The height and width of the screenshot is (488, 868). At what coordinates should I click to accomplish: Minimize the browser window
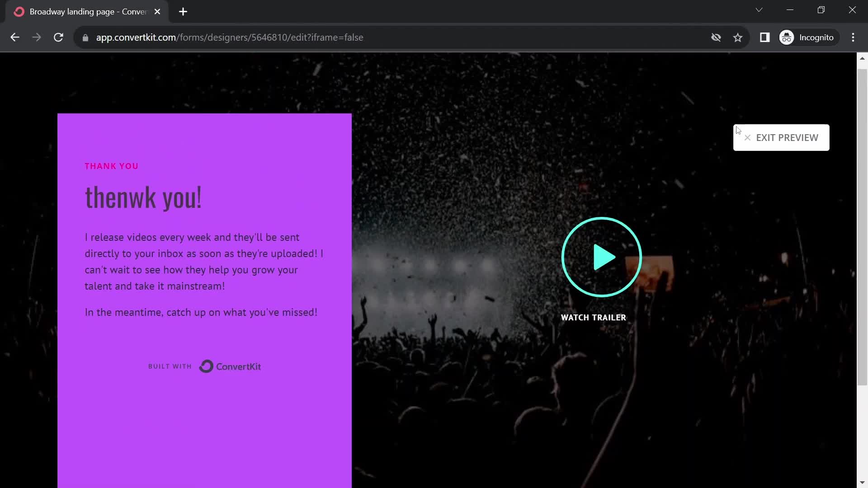[x=790, y=10]
